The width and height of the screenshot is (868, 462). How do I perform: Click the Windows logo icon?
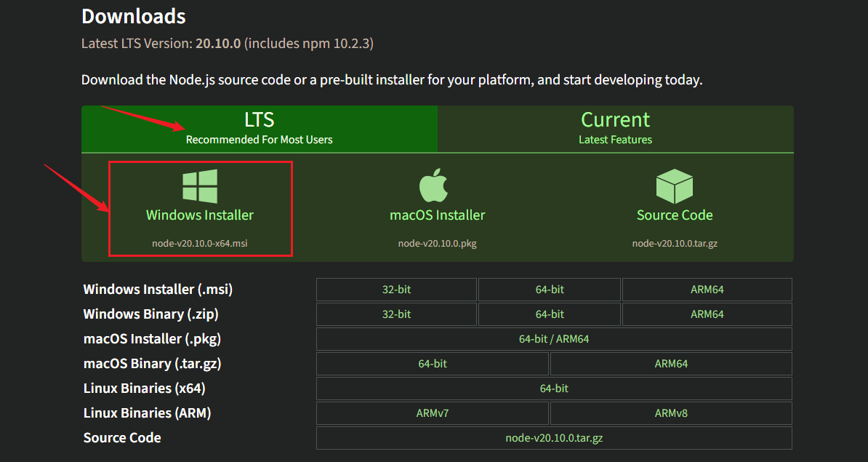point(200,186)
